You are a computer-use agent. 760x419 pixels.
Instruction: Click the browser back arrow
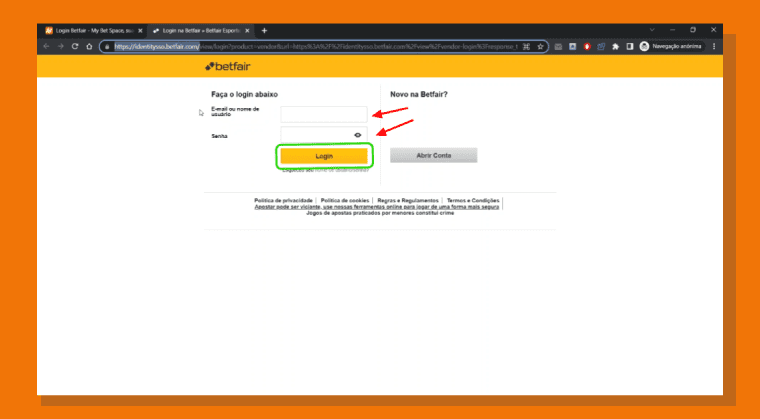[x=47, y=47]
